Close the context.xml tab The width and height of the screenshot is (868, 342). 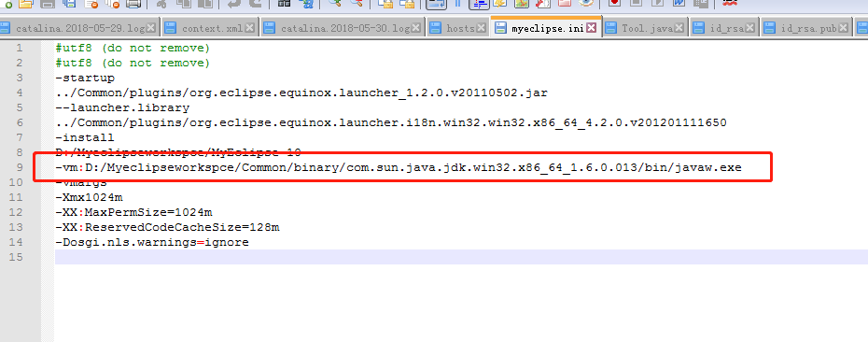[x=249, y=28]
